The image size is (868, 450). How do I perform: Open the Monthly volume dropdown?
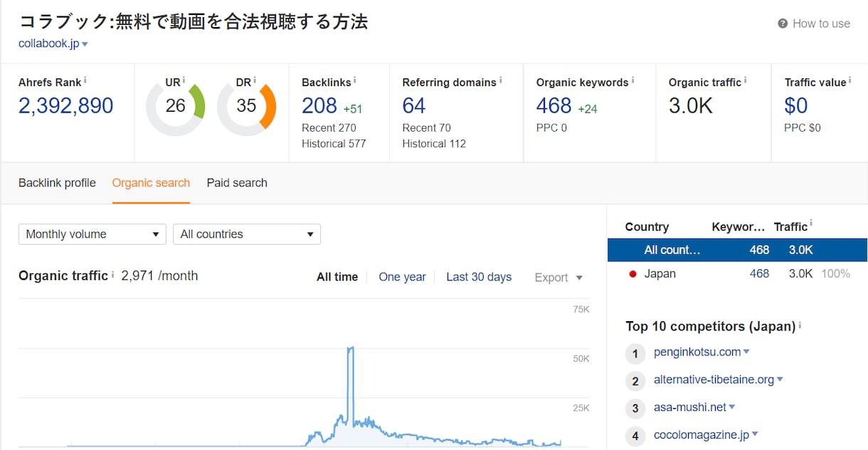coord(92,234)
